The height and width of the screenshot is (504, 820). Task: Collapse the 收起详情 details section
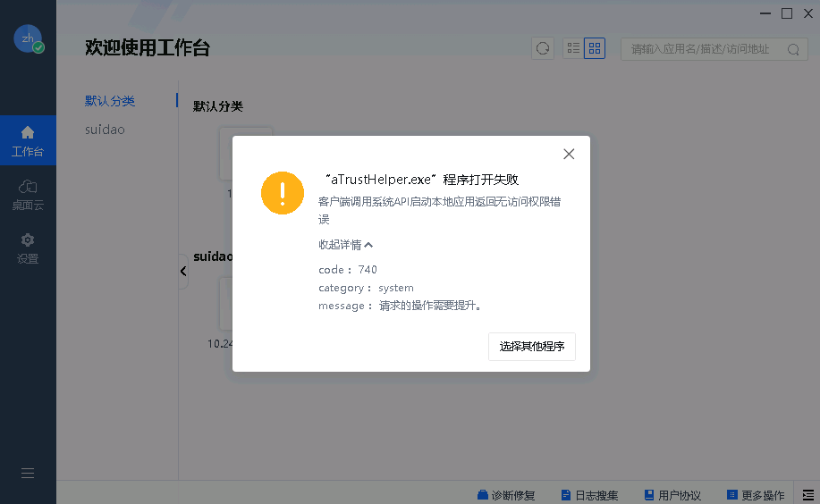[x=346, y=245]
